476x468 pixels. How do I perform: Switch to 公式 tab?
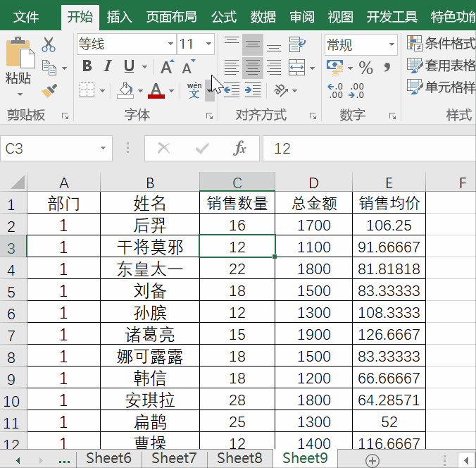(x=224, y=17)
